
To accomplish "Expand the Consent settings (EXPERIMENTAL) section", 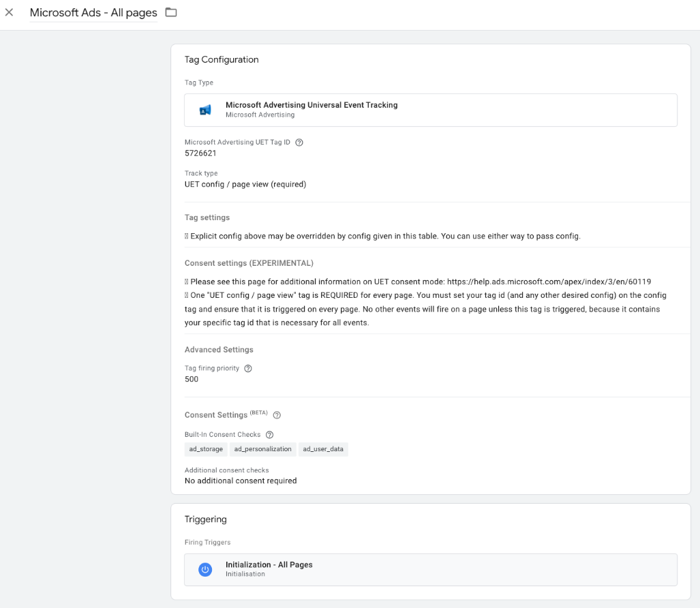I will tap(249, 263).
